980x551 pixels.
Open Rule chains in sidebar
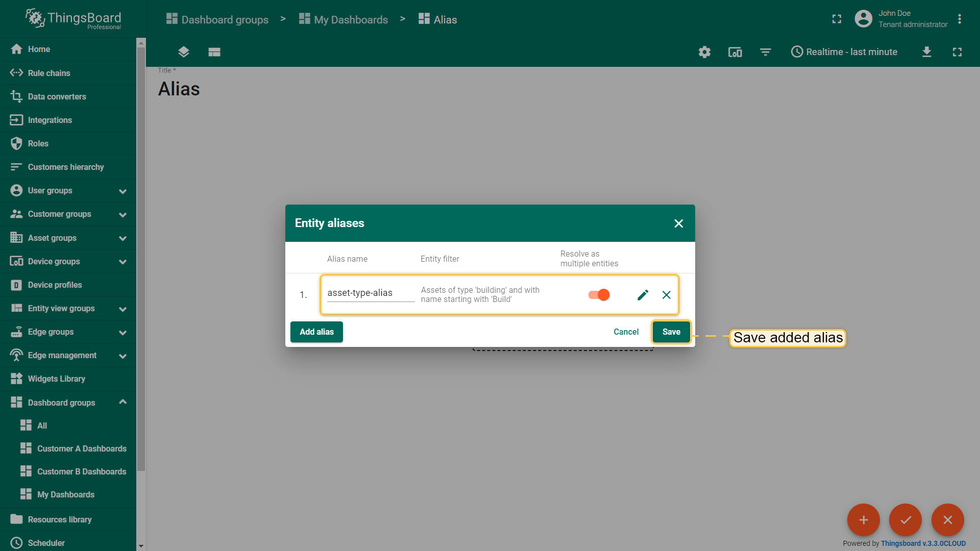pos(49,73)
